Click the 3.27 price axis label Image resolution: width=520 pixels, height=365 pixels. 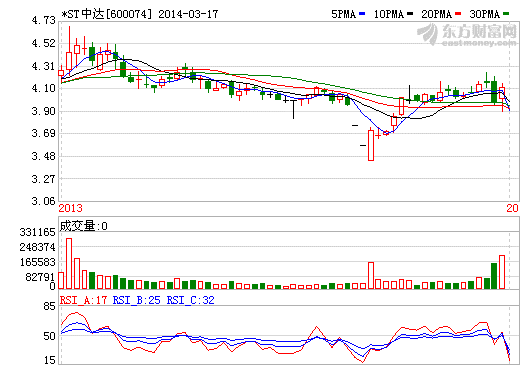pos(43,179)
